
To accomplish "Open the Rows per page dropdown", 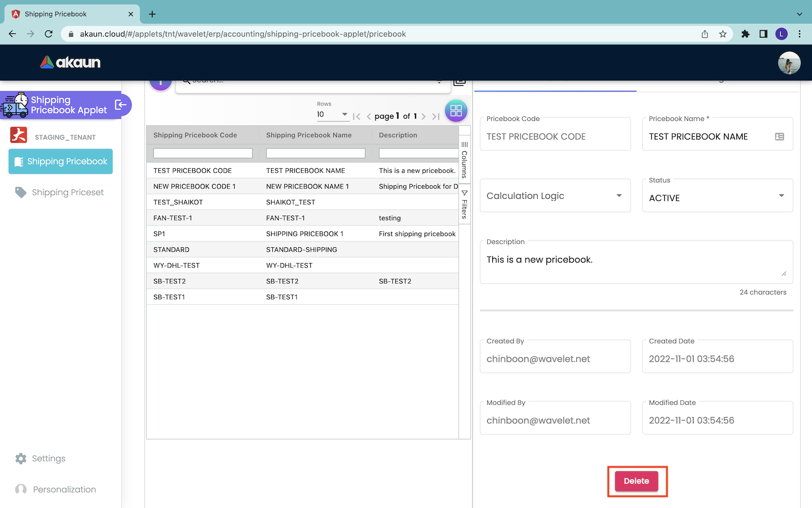I will (x=333, y=115).
